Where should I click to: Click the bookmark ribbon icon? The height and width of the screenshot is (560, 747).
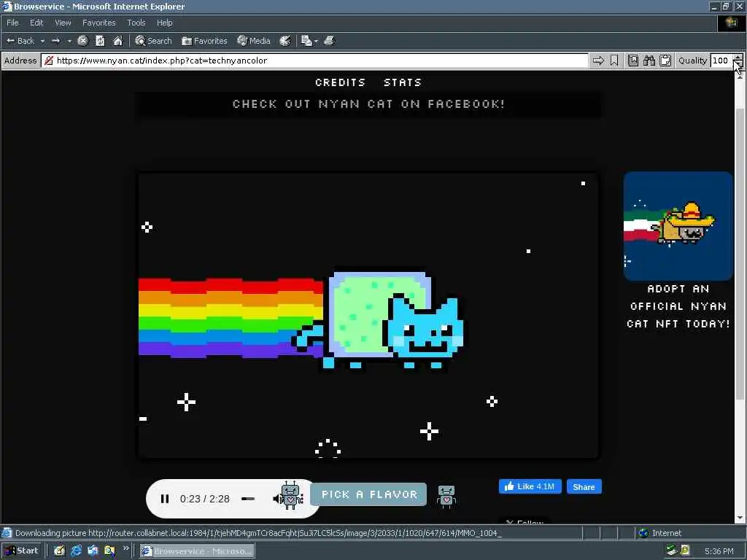click(x=614, y=61)
